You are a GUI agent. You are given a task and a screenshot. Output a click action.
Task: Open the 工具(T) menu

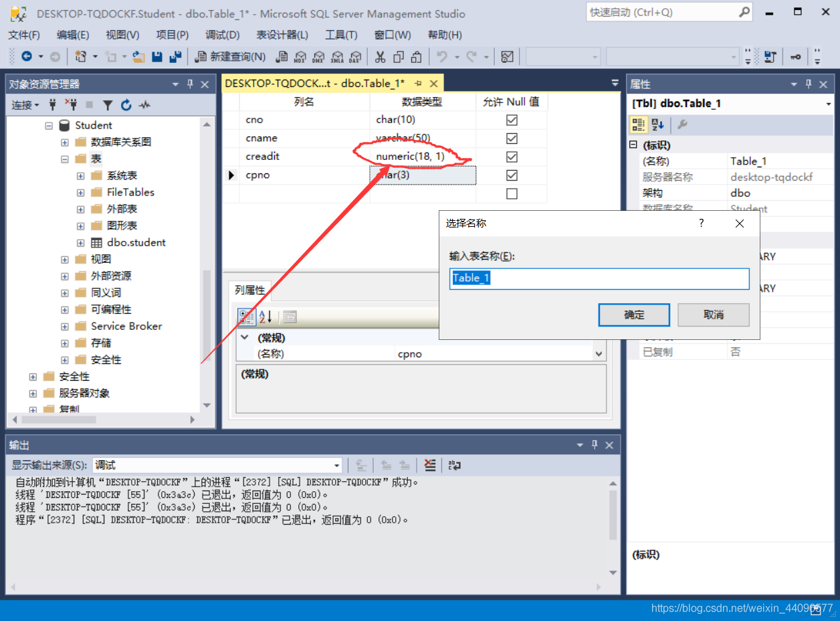pyautogui.click(x=341, y=35)
